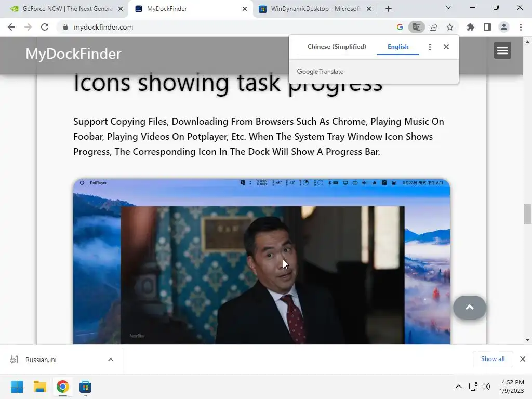The width and height of the screenshot is (532, 399).
Task: Click Show all downloads
Action: [493, 359]
